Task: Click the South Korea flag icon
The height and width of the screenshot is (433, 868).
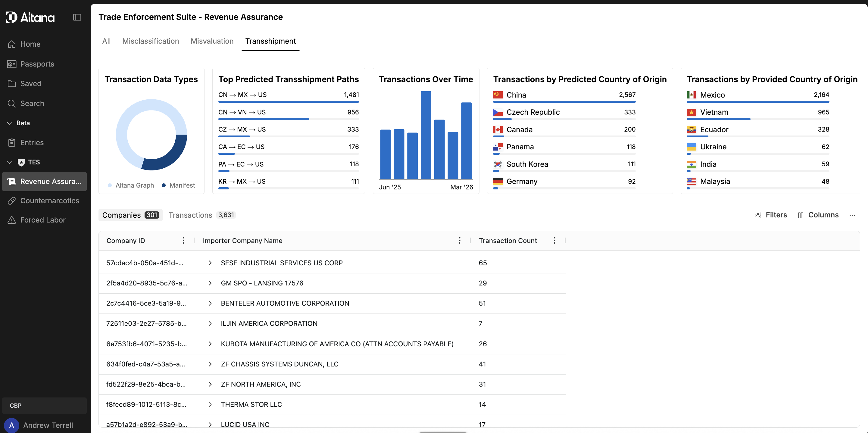Action: click(x=498, y=164)
